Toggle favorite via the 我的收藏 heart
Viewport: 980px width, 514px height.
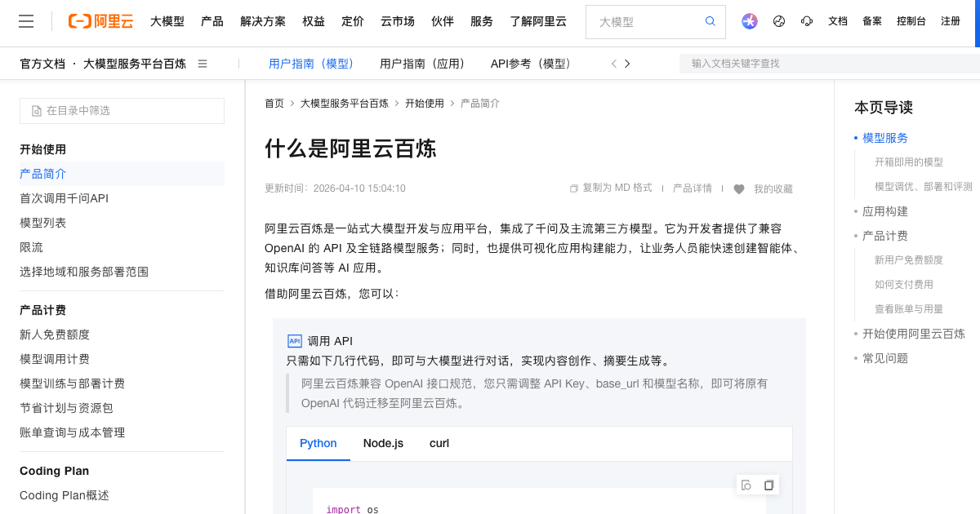click(x=739, y=188)
